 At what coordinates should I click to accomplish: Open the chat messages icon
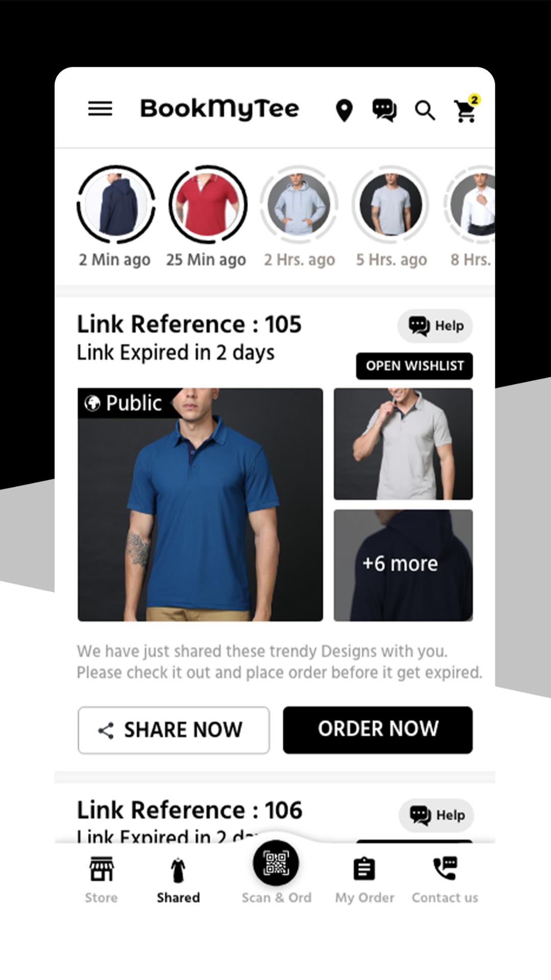pyautogui.click(x=384, y=110)
